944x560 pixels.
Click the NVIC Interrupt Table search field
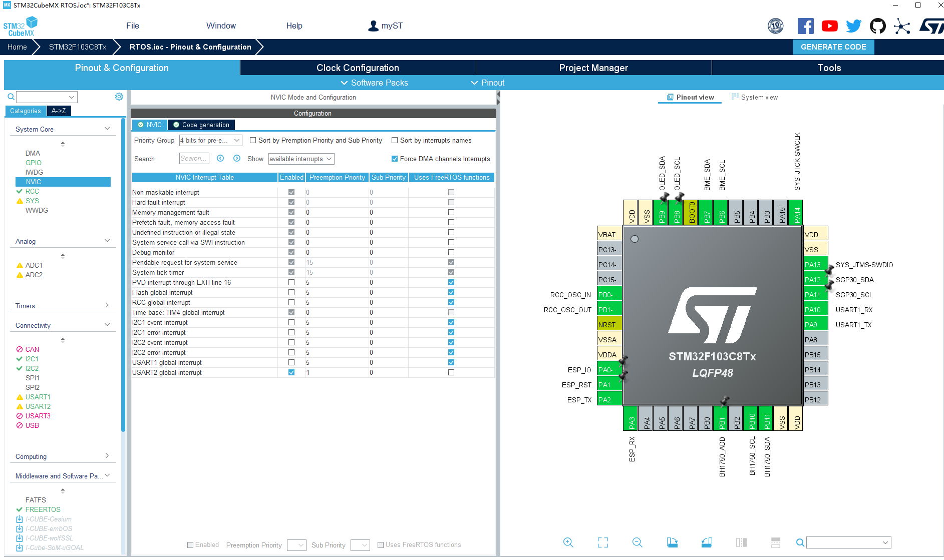point(194,159)
